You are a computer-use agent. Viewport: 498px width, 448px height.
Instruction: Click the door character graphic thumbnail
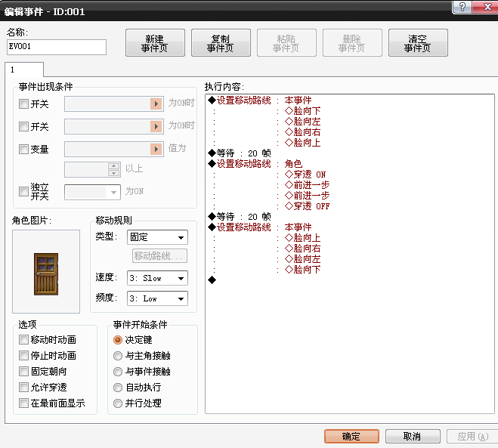pyautogui.click(x=46, y=271)
